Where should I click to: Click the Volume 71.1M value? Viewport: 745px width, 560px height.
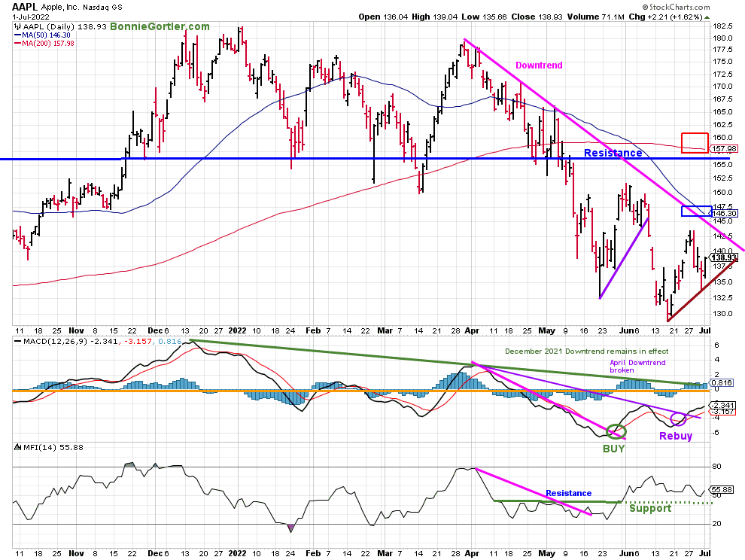point(595,17)
